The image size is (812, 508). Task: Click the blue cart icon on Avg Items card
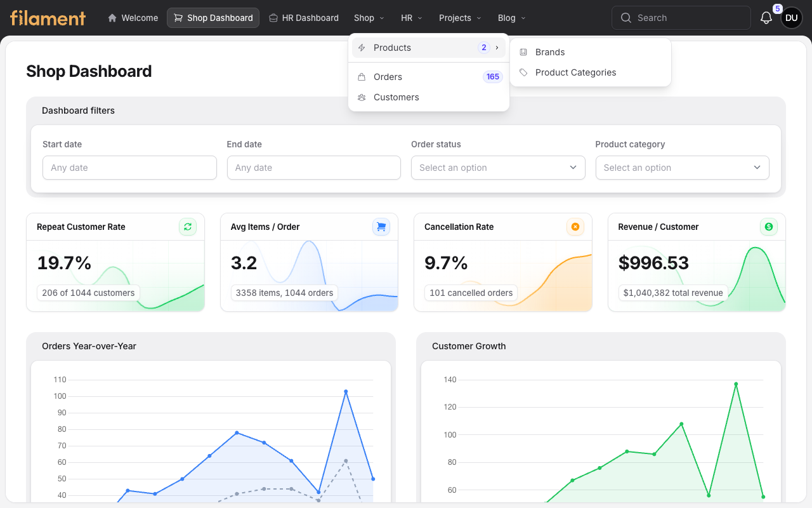381,227
